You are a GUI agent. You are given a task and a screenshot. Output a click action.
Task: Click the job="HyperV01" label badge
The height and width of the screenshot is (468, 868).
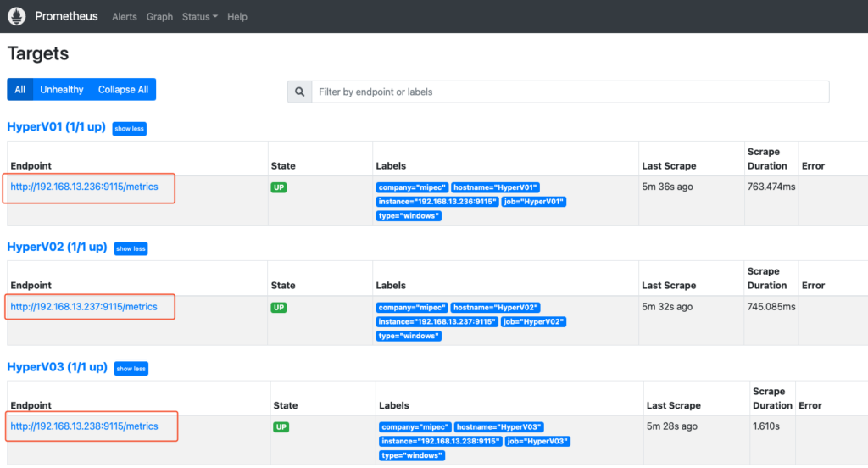click(534, 202)
